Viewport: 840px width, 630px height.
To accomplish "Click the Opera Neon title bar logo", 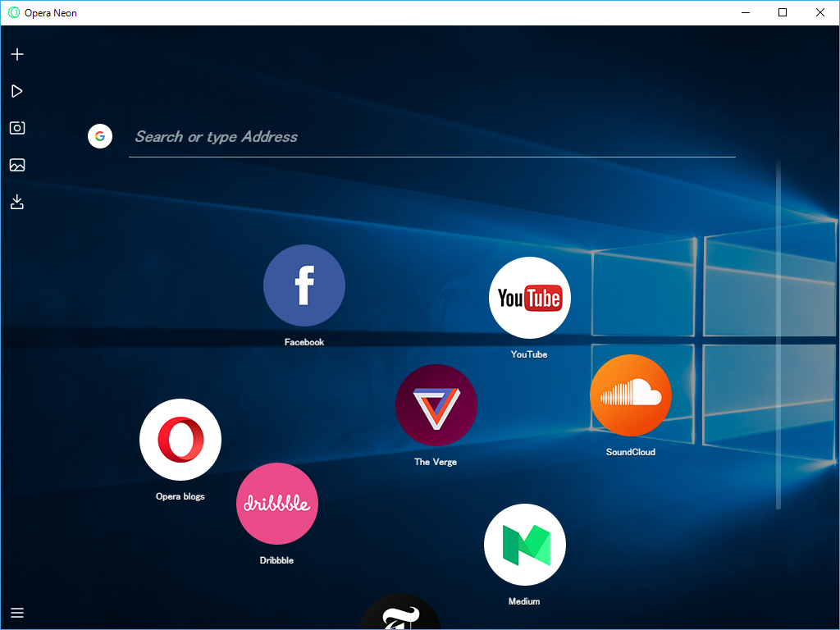I will click(14, 13).
